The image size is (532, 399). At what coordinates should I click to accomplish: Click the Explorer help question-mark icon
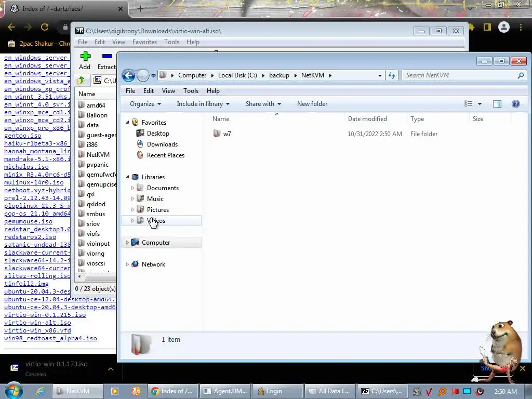(x=516, y=104)
